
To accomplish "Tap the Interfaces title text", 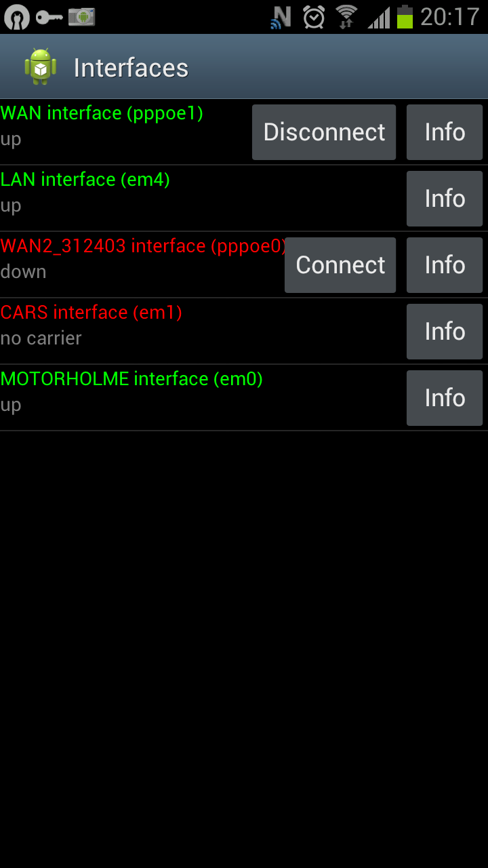I will 131,68.
